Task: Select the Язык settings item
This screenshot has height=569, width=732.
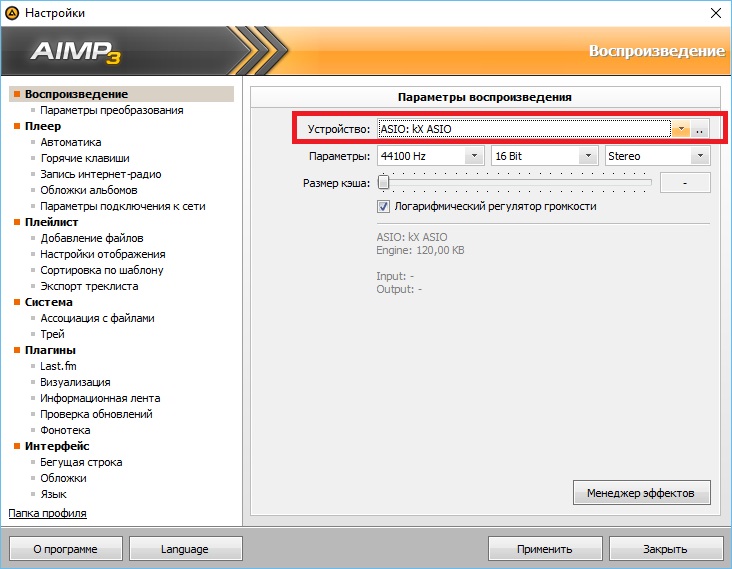Action: [53, 494]
